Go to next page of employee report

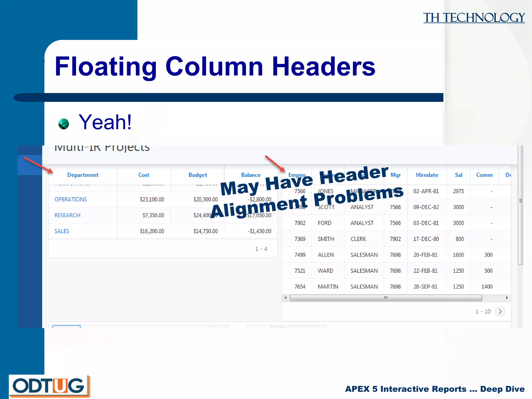coord(500,311)
